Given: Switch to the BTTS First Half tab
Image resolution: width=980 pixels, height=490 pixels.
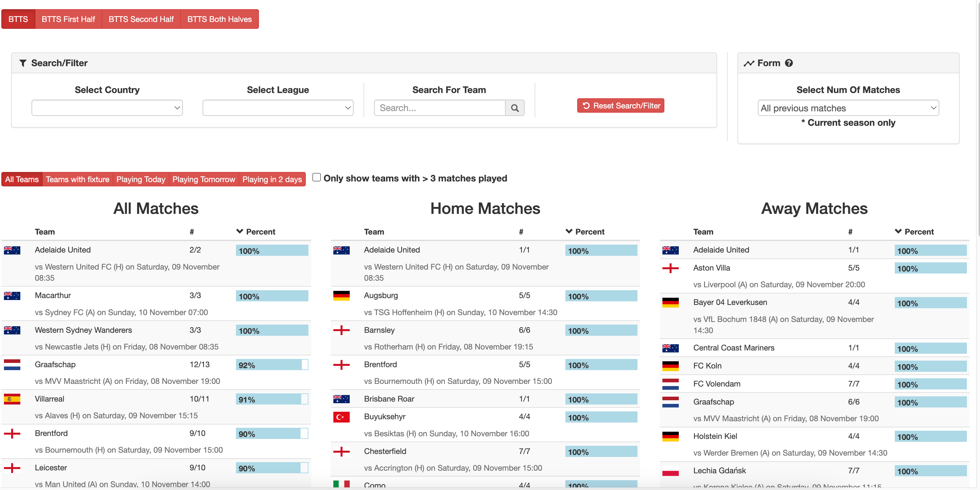Looking at the screenshot, I should click(69, 19).
